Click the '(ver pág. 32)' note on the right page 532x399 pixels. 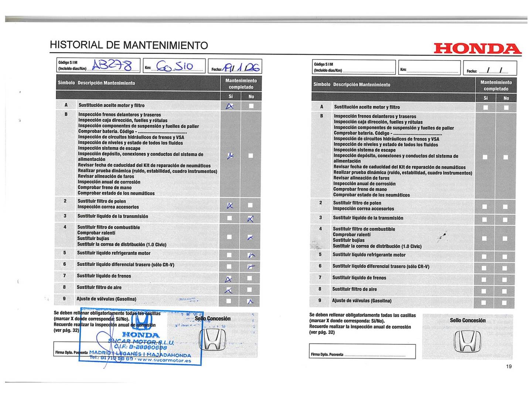pos(322,332)
